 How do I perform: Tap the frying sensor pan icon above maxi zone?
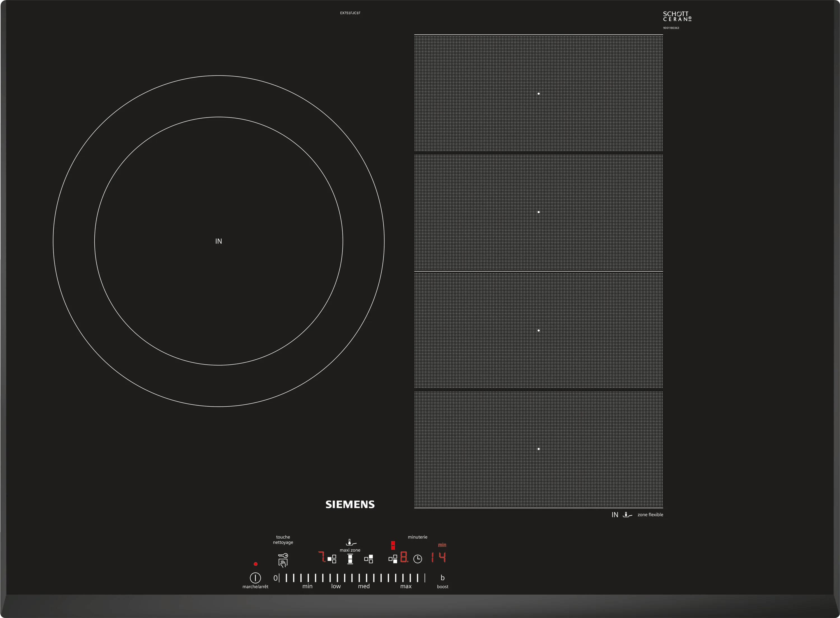click(x=351, y=542)
